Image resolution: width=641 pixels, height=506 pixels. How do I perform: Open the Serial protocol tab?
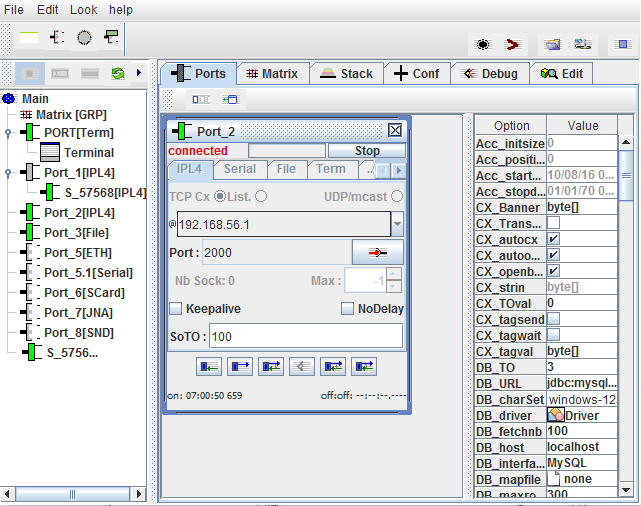(240, 169)
